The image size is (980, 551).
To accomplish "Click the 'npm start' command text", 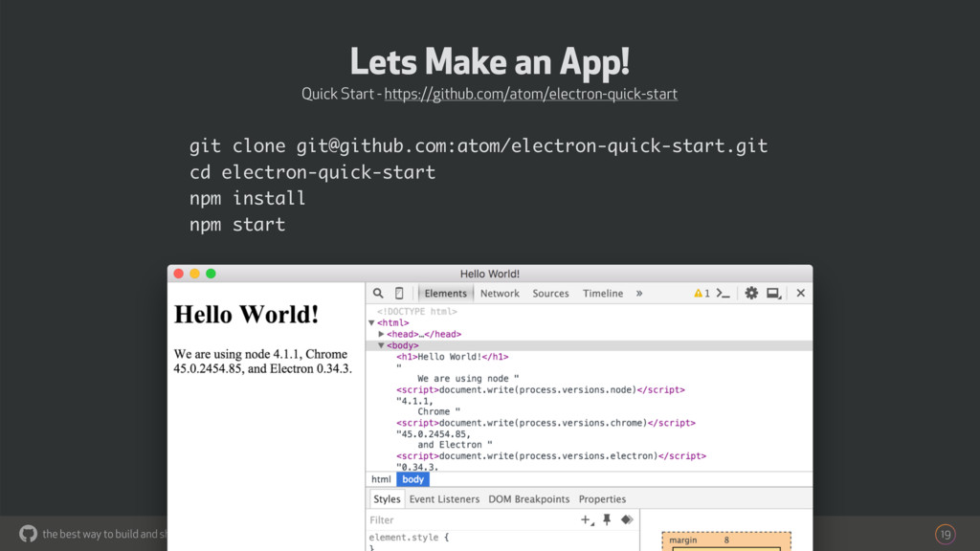I will [x=237, y=224].
